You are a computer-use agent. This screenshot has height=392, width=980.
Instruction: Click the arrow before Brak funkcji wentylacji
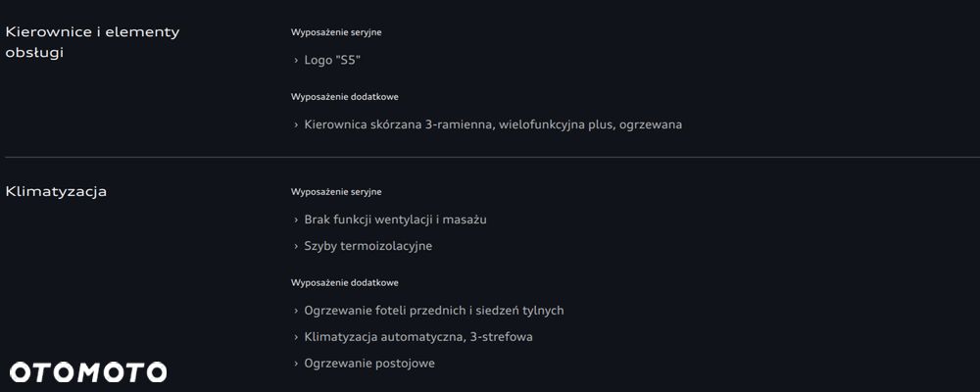point(296,220)
